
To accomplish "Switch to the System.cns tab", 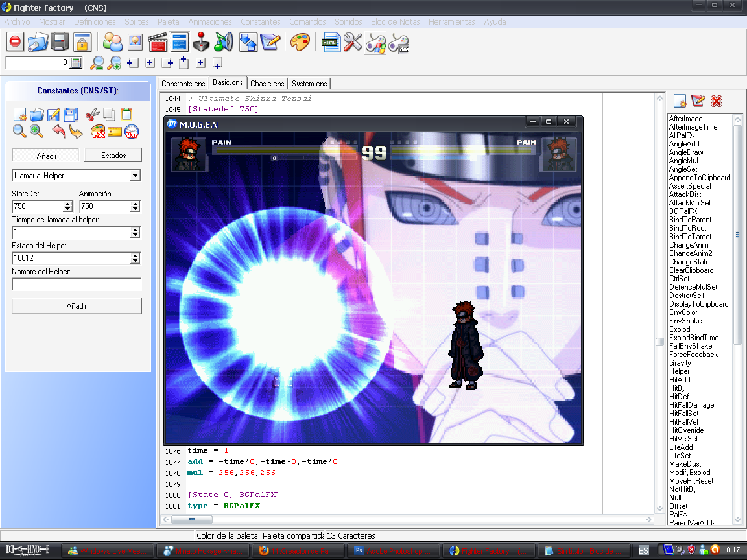I will point(309,84).
